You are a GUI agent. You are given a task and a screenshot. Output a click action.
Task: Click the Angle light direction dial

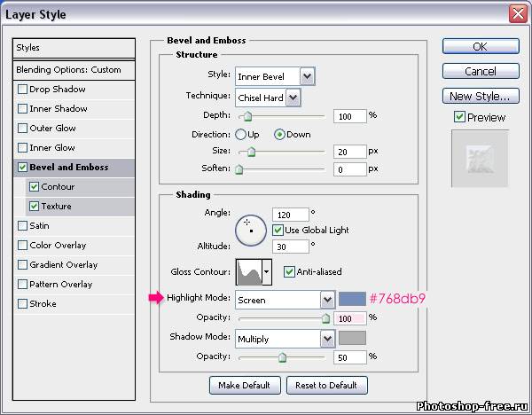pos(251,229)
